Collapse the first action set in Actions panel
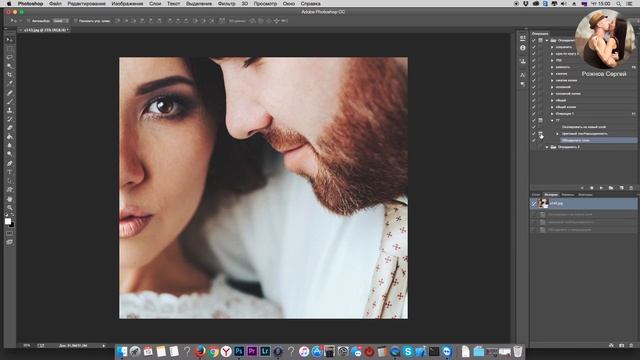Viewport: 640px width, 360px height. (547, 40)
